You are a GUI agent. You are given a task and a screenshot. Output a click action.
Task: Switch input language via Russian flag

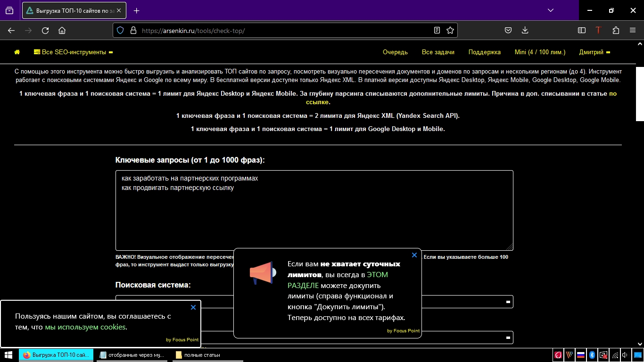[581, 355]
